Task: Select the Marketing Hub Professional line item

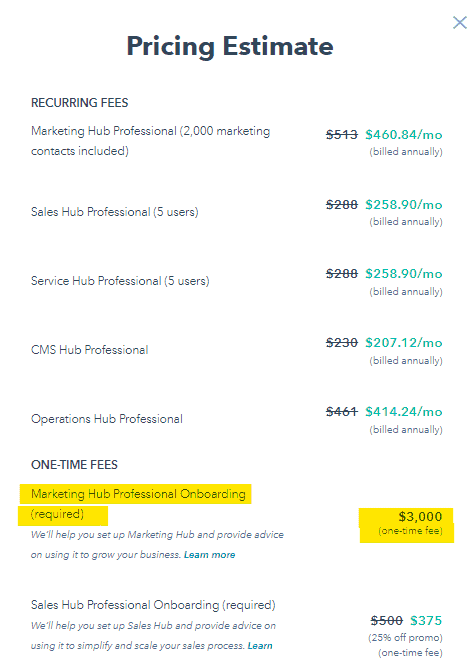Action: (151, 141)
